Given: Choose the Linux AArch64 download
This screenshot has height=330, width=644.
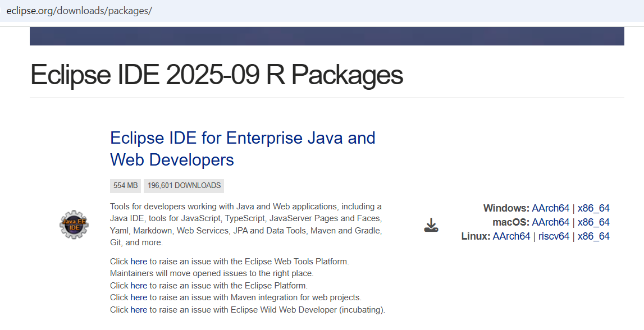Looking at the screenshot, I should click(511, 236).
